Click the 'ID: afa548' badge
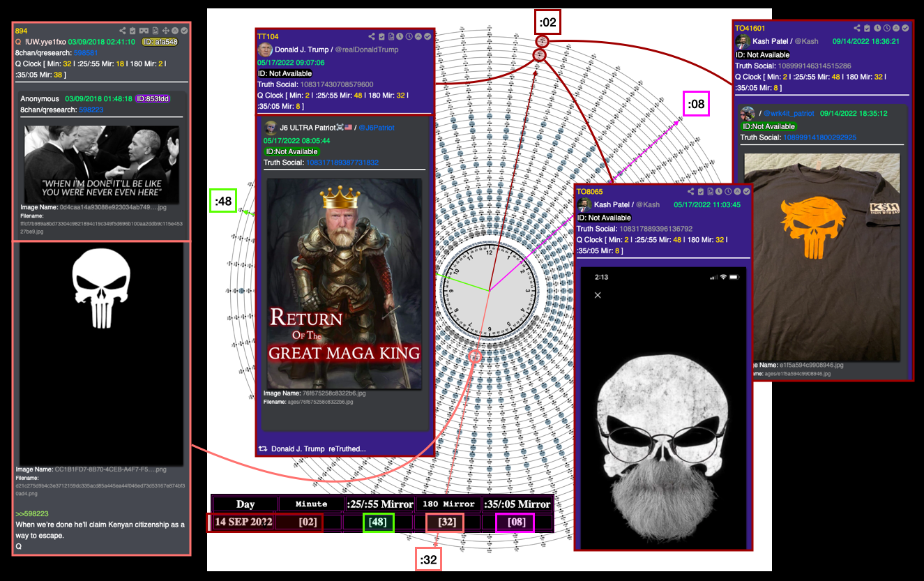 pos(160,42)
